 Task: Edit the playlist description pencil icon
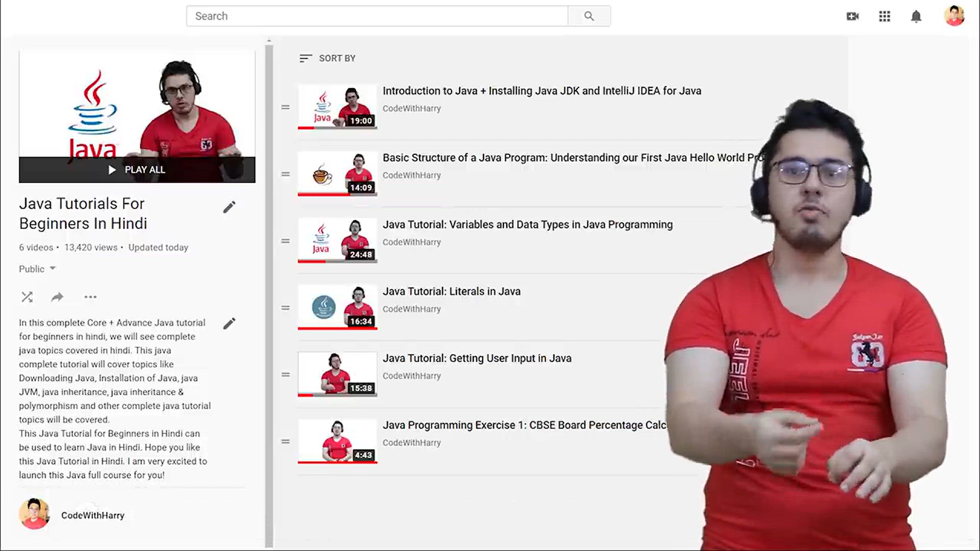229,323
